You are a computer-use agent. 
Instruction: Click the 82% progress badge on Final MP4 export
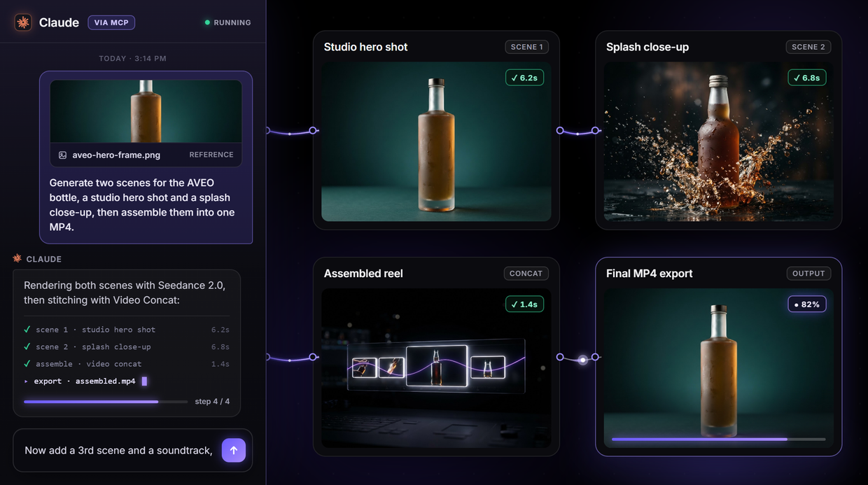point(807,304)
